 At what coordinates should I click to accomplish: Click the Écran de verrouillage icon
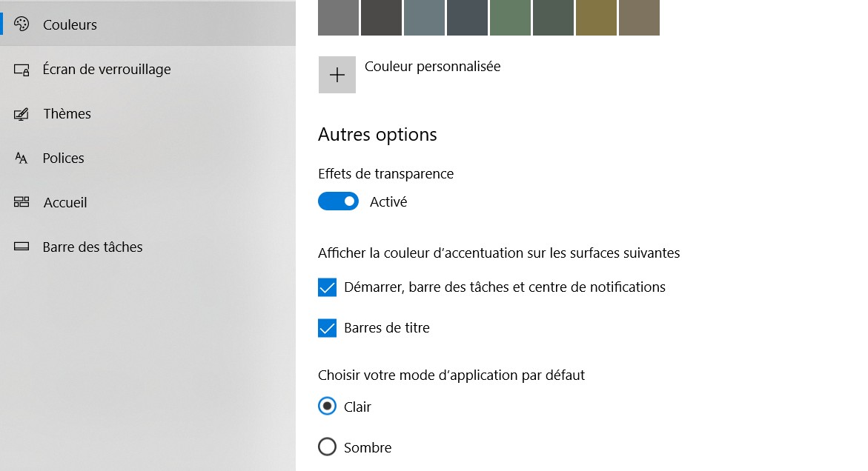coord(21,70)
